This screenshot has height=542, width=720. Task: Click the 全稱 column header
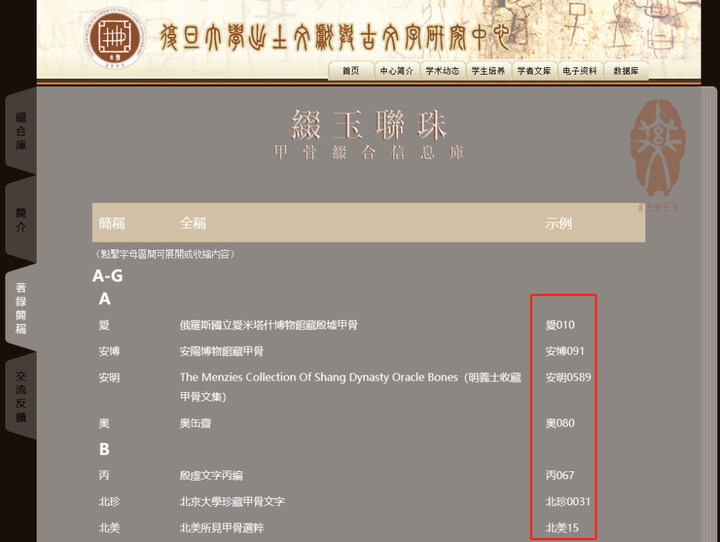(193, 223)
